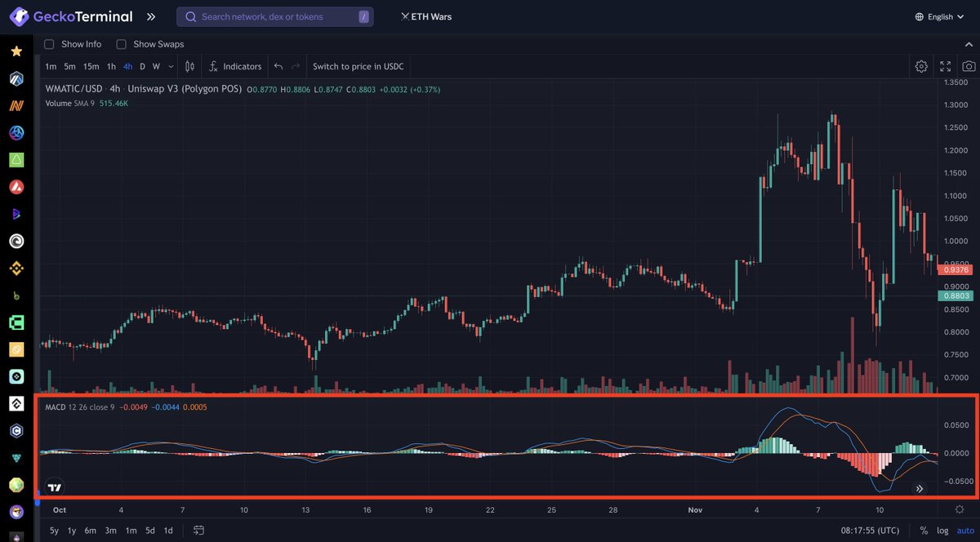Set date range to 1y
This screenshot has width=980, height=542.
point(72,531)
